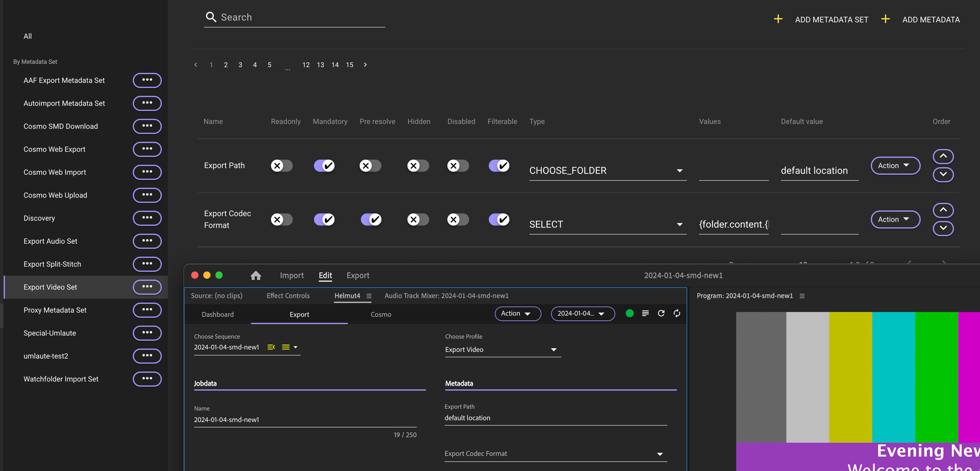Image resolution: width=980 pixels, height=471 pixels.
Task: Open the Import workspace tab
Action: pyautogui.click(x=292, y=275)
